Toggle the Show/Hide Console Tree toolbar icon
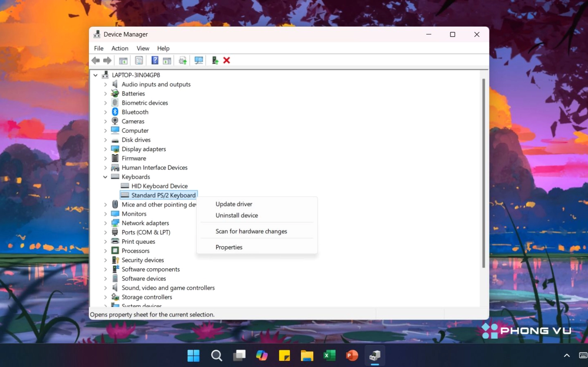This screenshot has height=367, width=588. [123, 61]
